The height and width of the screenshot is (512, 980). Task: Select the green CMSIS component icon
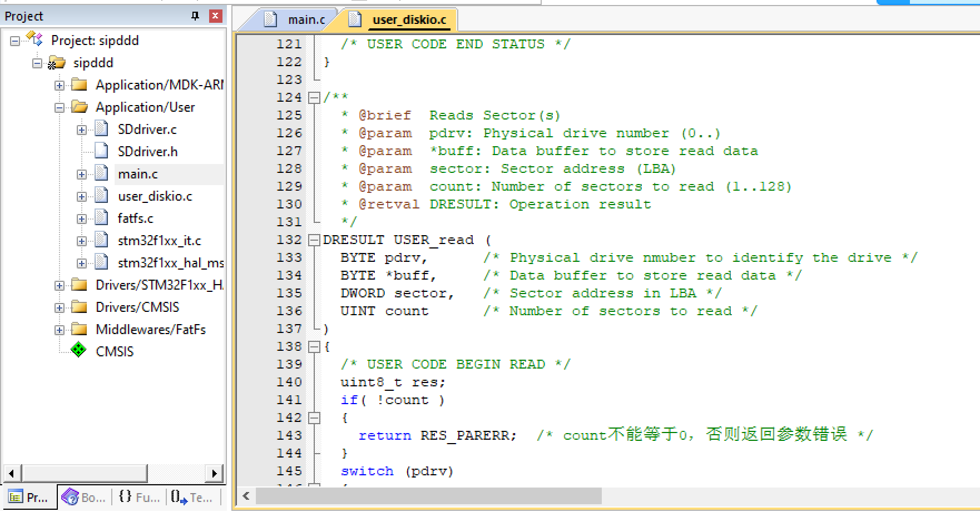pos(78,350)
